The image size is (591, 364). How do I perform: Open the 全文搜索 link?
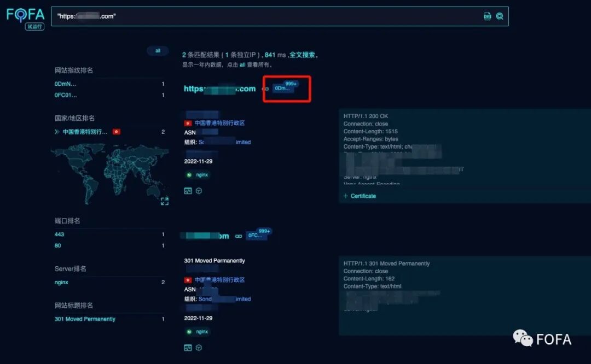click(302, 55)
